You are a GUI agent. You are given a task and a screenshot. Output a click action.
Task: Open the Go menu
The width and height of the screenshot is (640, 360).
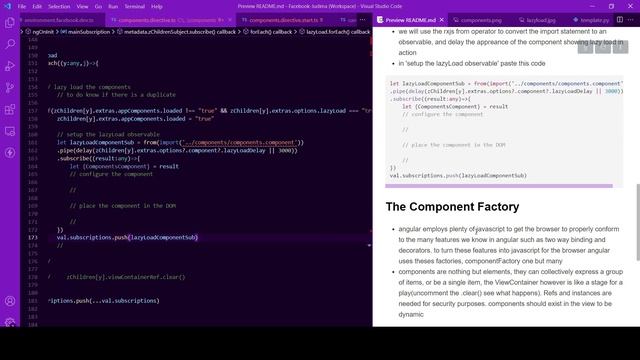coord(98,7)
